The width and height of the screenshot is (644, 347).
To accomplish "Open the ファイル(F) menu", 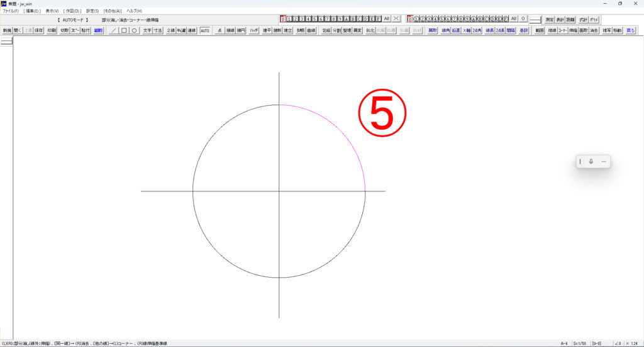I will coord(10,11).
